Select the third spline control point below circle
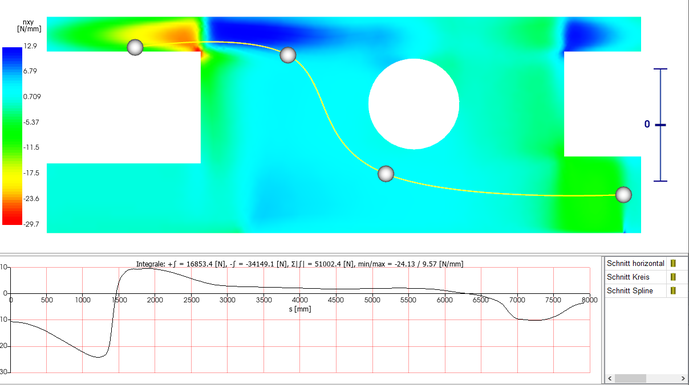 click(386, 174)
